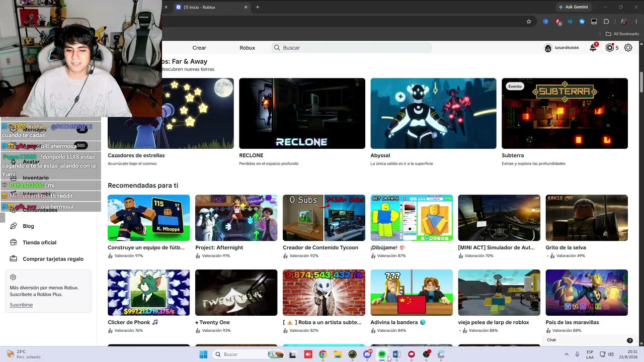644x362 pixels.
Task: Click the RECLONE title text
Action: [251, 155]
